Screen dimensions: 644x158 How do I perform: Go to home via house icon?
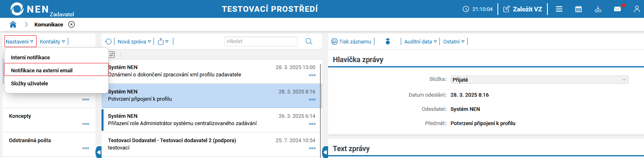[x=13, y=24]
